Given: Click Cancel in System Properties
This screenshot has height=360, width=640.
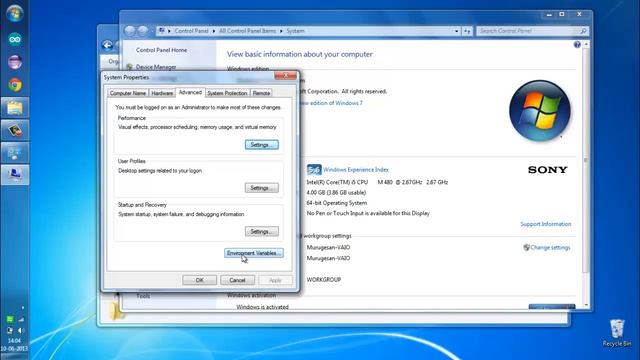Looking at the screenshot, I should (237, 280).
